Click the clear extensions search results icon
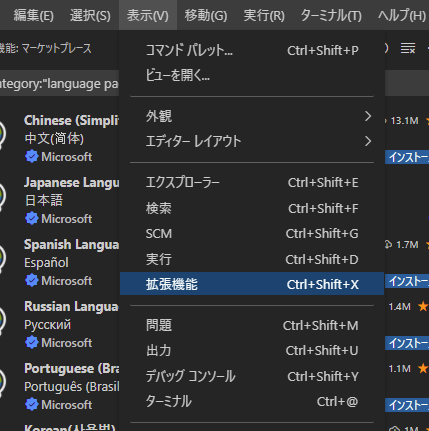This screenshot has height=431, width=429. tap(408, 49)
